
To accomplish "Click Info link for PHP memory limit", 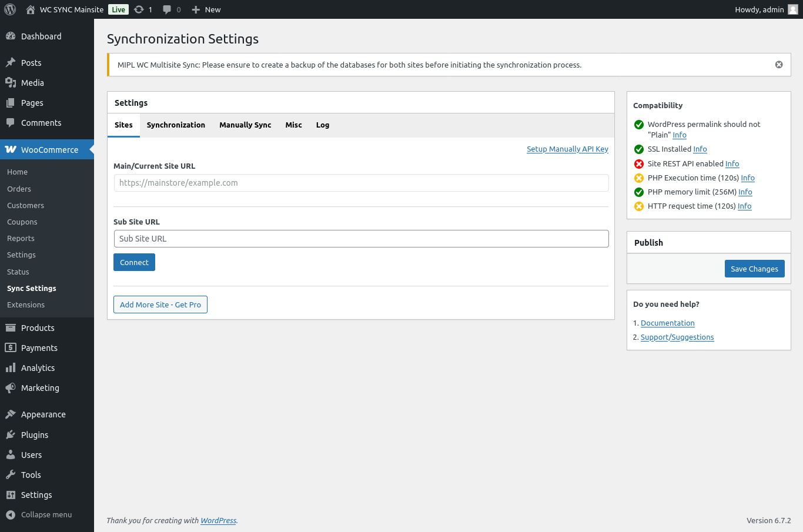I will pyautogui.click(x=745, y=192).
